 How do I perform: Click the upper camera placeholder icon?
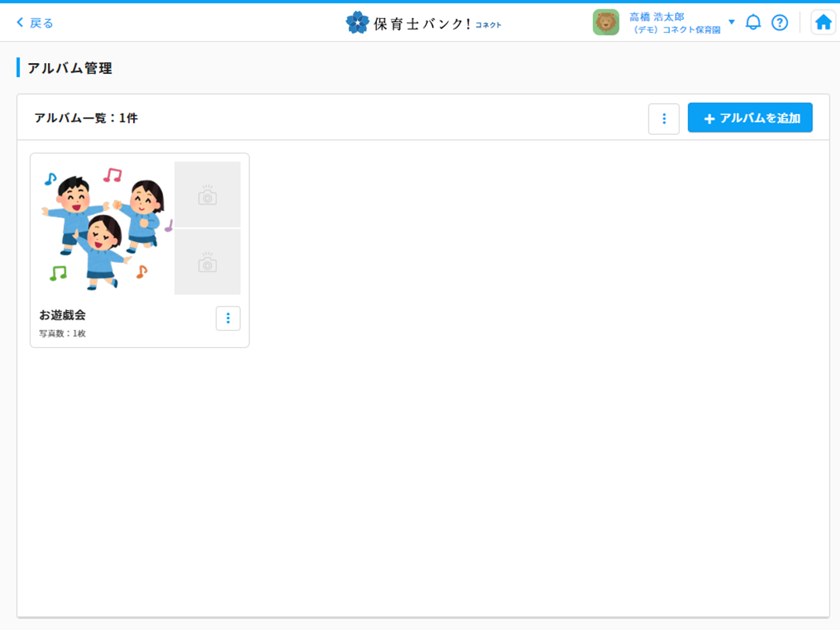[207, 194]
